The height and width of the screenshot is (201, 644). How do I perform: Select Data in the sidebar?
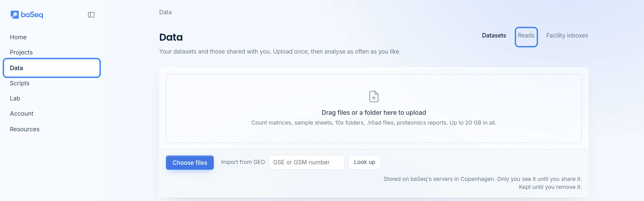52,68
